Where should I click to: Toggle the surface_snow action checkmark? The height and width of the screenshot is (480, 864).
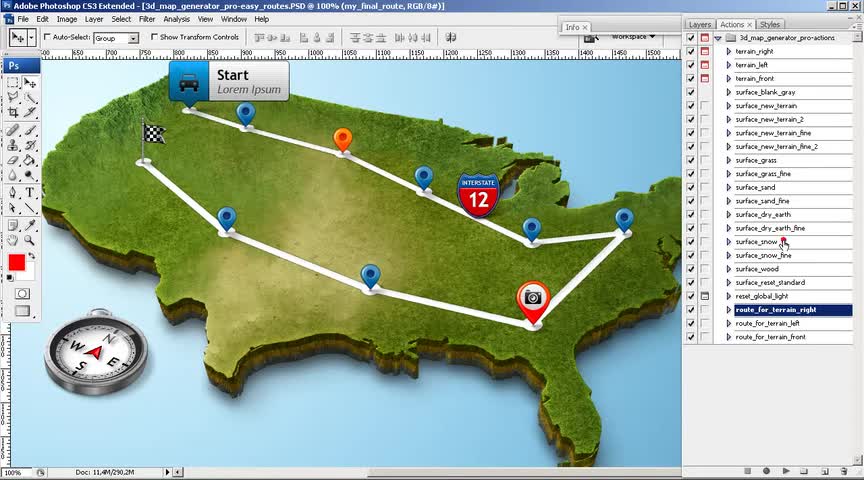[x=690, y=241]
